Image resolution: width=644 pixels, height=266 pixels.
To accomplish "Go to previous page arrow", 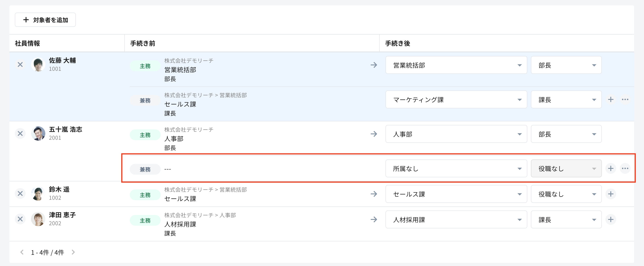I will [22, 252].
